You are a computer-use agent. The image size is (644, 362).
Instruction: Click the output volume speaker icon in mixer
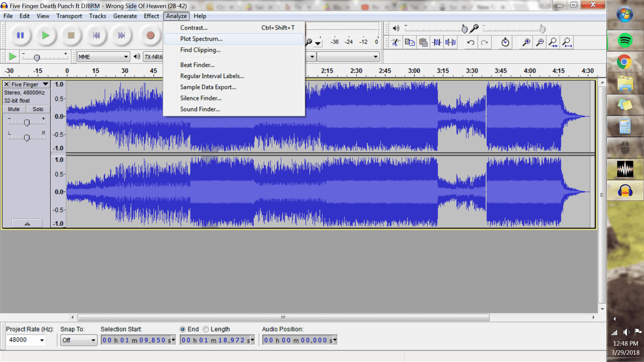pos(396,28)
